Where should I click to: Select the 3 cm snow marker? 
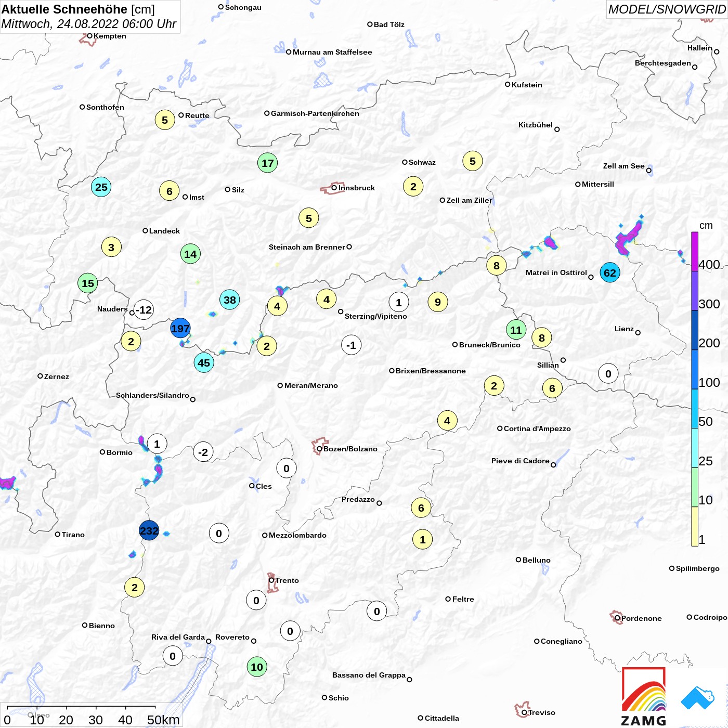coord(111,247)
